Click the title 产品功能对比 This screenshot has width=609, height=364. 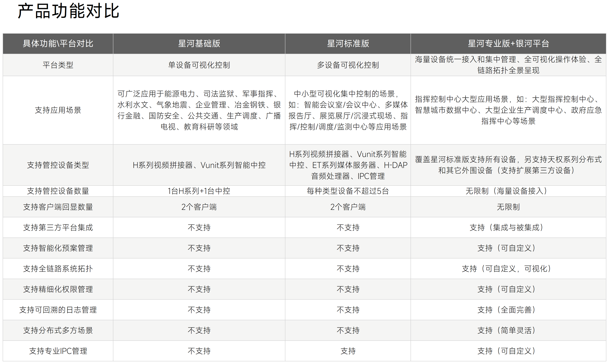(x=68, y=11)
